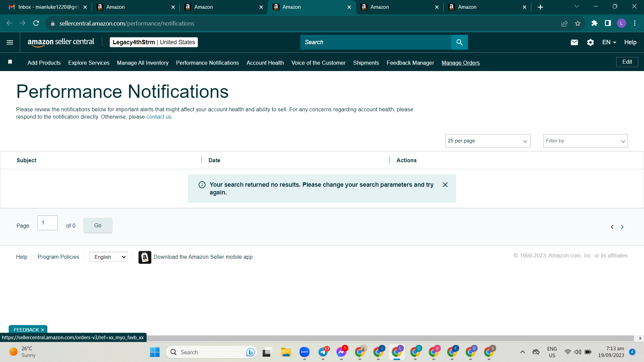644x362 pixels.
Task: Open the Chrome three-dot menu
Action: [635, 23]
